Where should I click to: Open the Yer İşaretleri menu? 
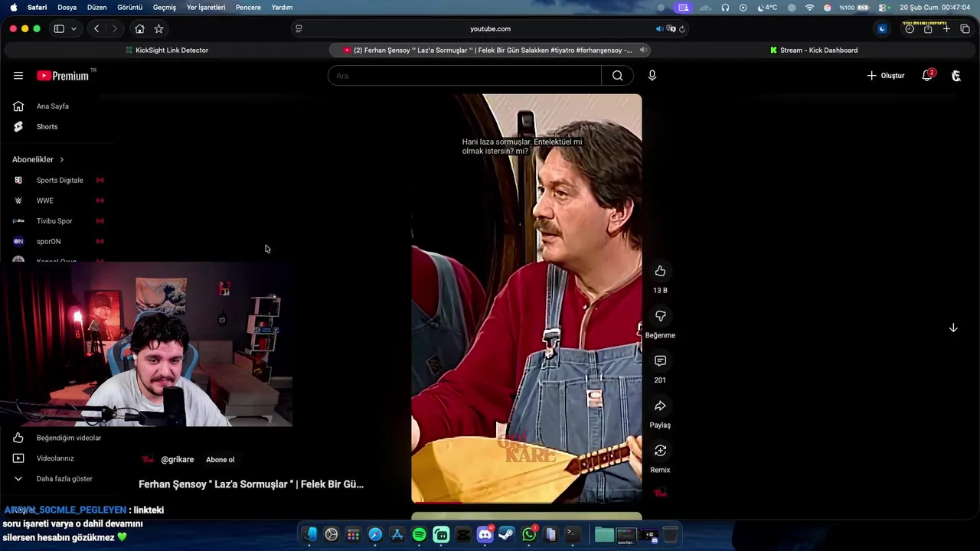(x=206, y=8)
